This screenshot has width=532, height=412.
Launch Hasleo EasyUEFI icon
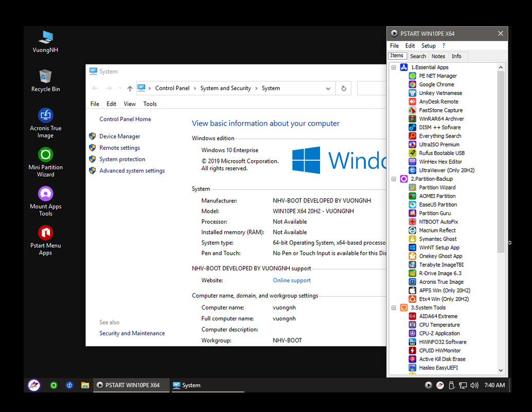[412, 368]
